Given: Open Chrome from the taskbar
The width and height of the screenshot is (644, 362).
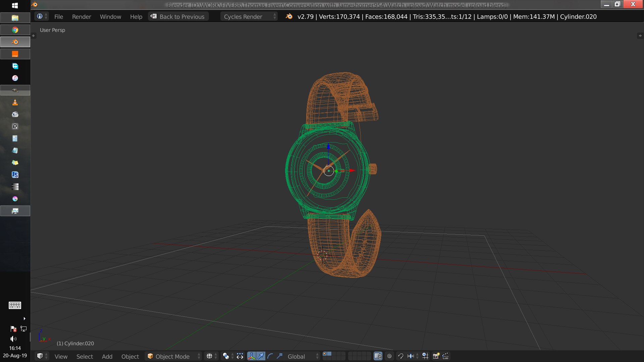Looking at the screenshot, I should [15, 30].
